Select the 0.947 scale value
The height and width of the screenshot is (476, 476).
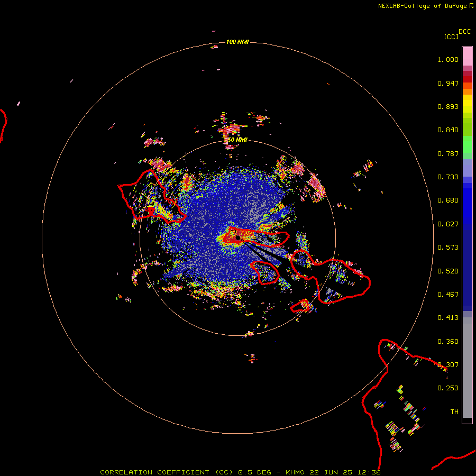[448, 83]
